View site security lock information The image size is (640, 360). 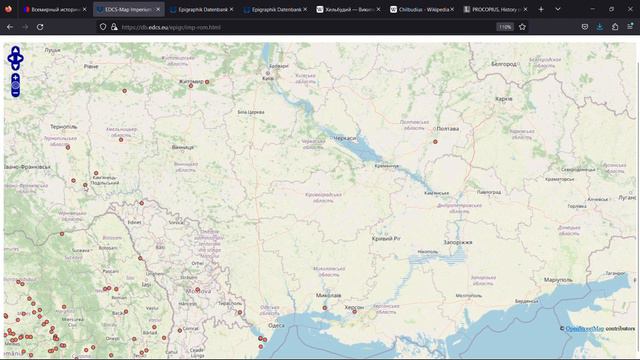[114, 27]
